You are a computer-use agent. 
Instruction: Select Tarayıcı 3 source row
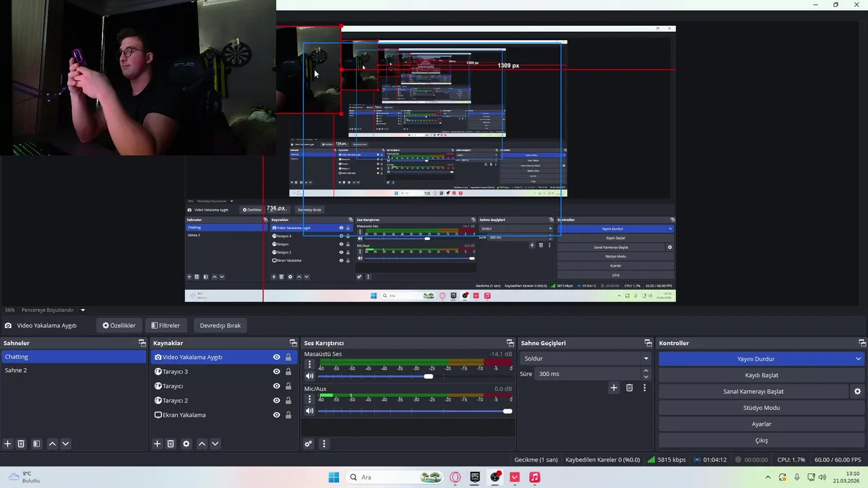(224, 371)
